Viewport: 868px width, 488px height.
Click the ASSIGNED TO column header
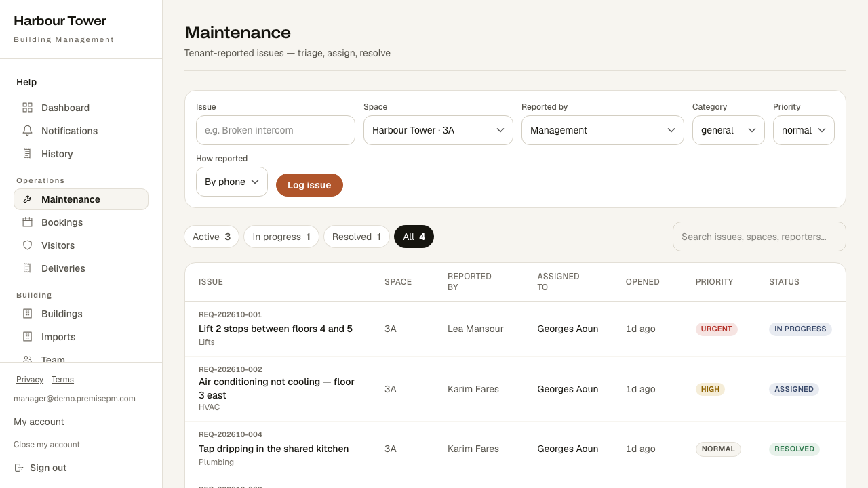(558, 282)
